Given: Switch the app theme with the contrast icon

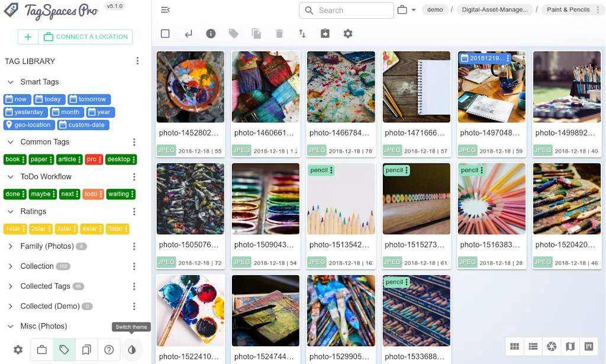Looking at the screenshot, I should 132,350.
